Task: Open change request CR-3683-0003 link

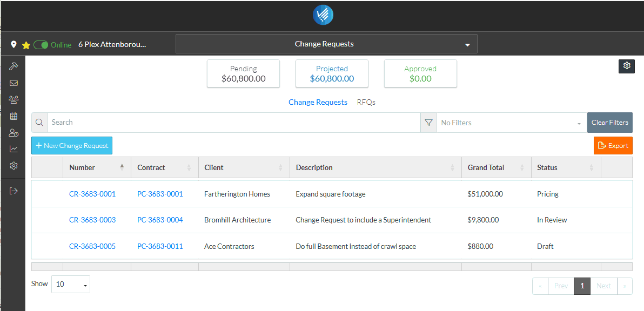Action: (x=92, y=220)
